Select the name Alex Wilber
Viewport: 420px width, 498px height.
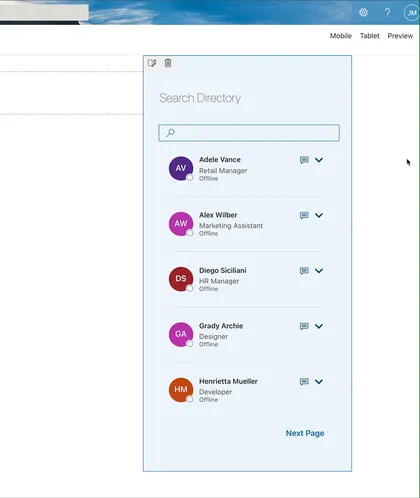click(x=218, y=215)
